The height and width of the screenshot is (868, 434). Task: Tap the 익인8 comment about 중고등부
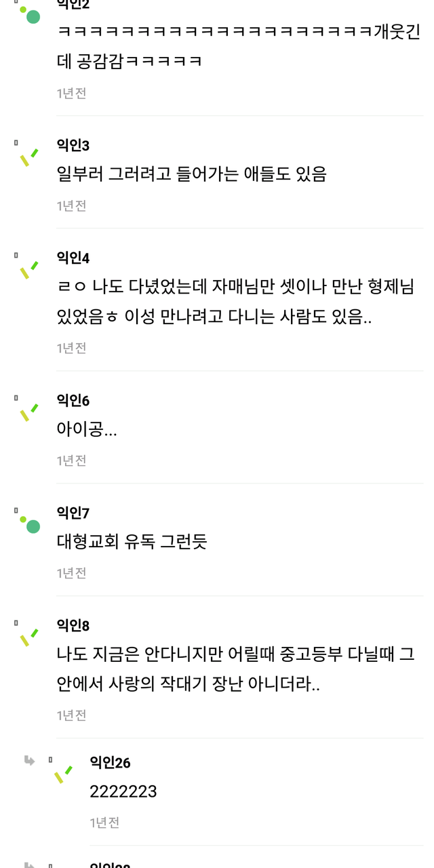click(235, 669)
